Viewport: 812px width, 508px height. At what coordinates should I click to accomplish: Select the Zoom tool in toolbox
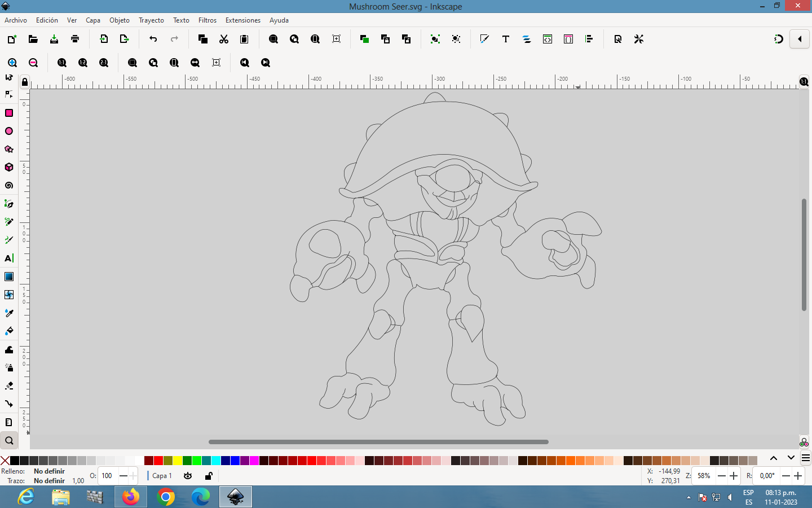tap(9, 440)
